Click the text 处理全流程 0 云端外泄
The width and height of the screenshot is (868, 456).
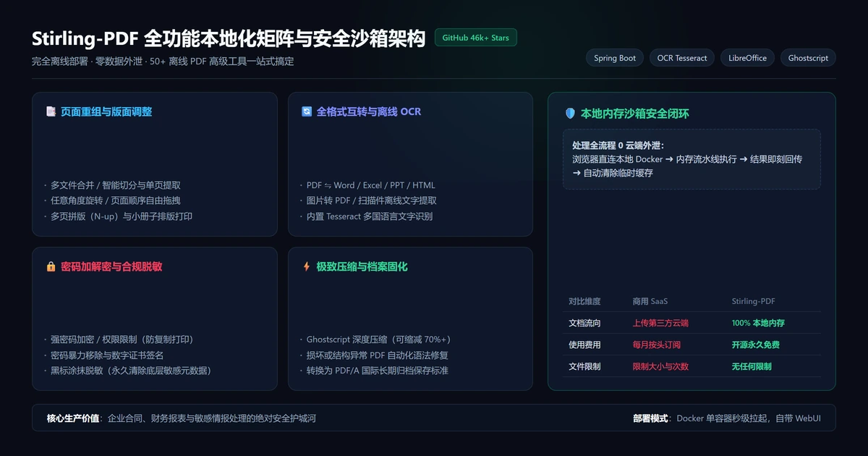coord(617,145)
